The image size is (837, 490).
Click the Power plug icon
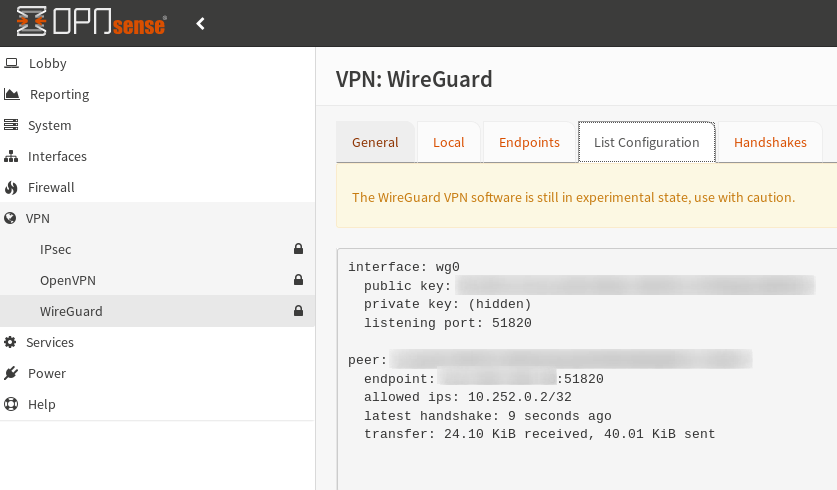click(11, 373)
